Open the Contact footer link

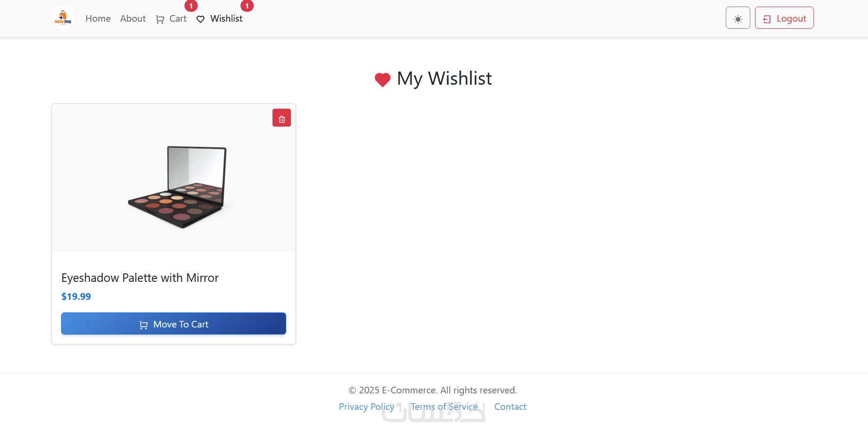pos(510,407)
